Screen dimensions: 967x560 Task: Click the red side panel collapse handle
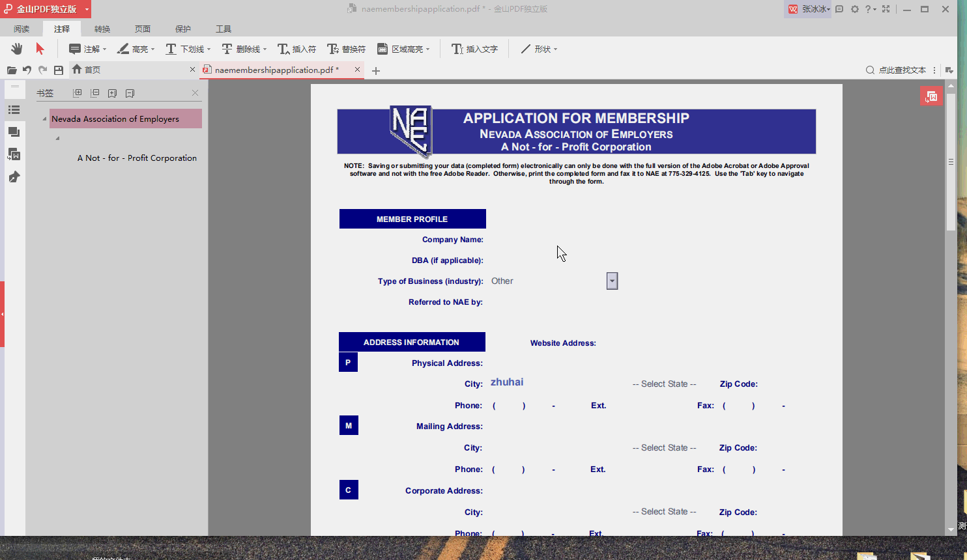point(2,314)
